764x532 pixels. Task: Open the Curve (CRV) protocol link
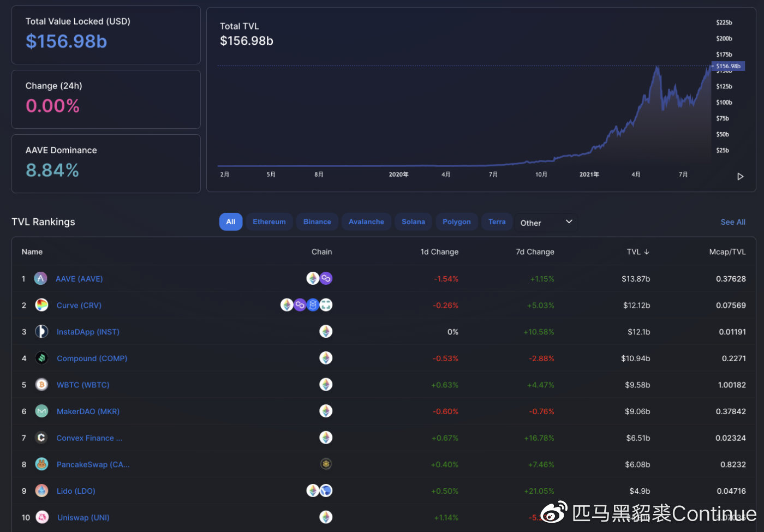tap(79, 305)
